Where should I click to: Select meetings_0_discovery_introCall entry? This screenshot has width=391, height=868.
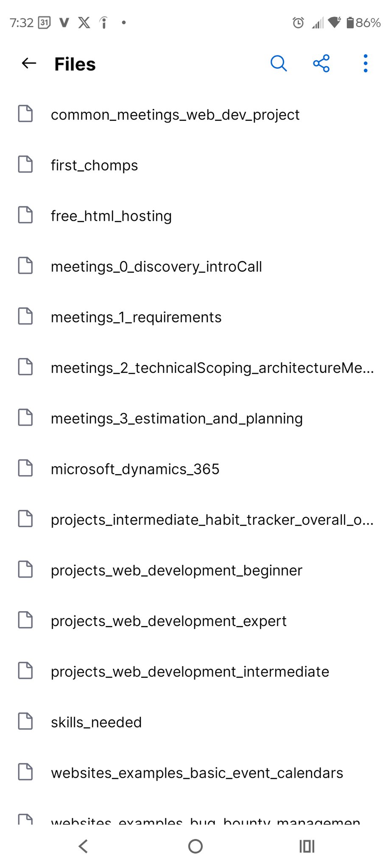[156, 267]
